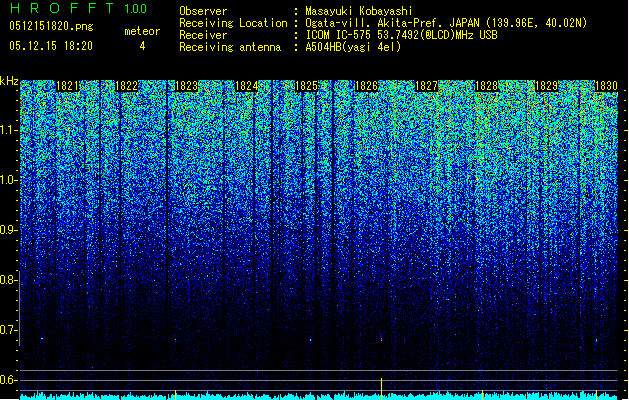Click the 1830 time label

pyautogui.click(x=606, y=86)
